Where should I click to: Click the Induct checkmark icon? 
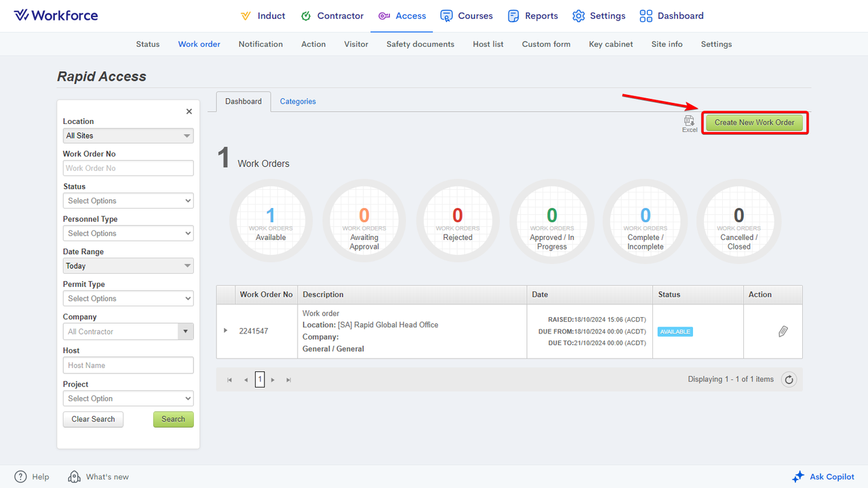(245, 16)
